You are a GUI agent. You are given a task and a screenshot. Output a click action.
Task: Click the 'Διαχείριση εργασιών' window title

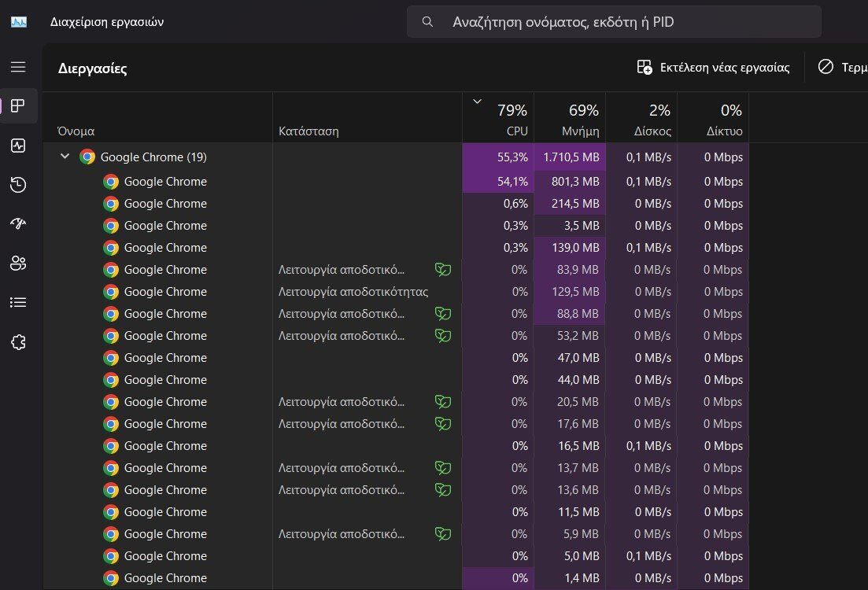pos(107,21)
